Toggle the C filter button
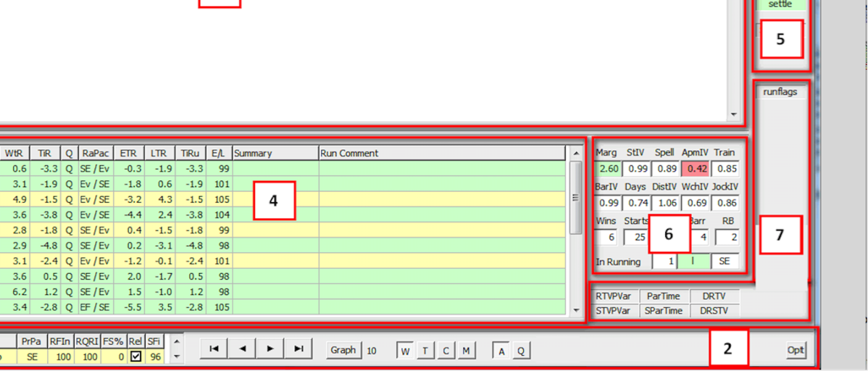Screen dimensions: 868x371 (x=446, y=351)
